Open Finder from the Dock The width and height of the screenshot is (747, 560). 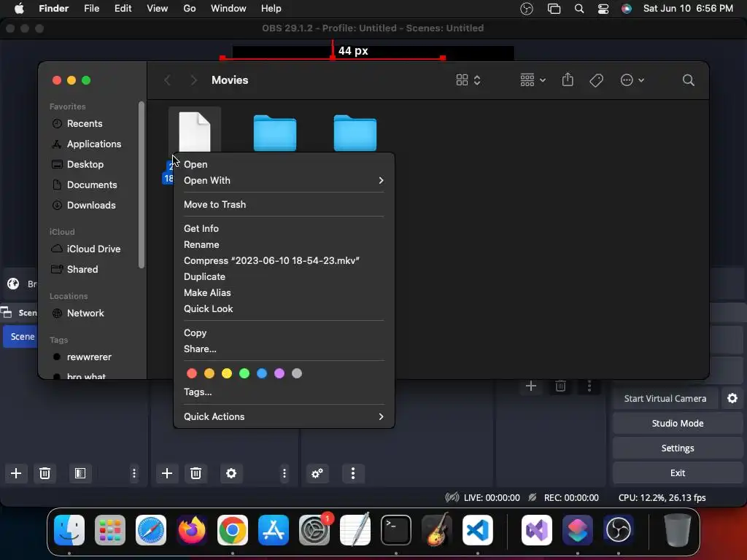click(69, 530)
